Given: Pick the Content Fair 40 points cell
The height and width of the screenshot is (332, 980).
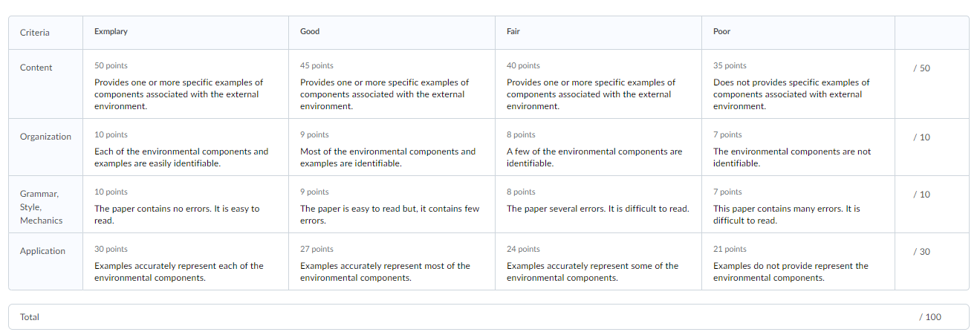Looking at the screenshot, I should tap(598, 84).
